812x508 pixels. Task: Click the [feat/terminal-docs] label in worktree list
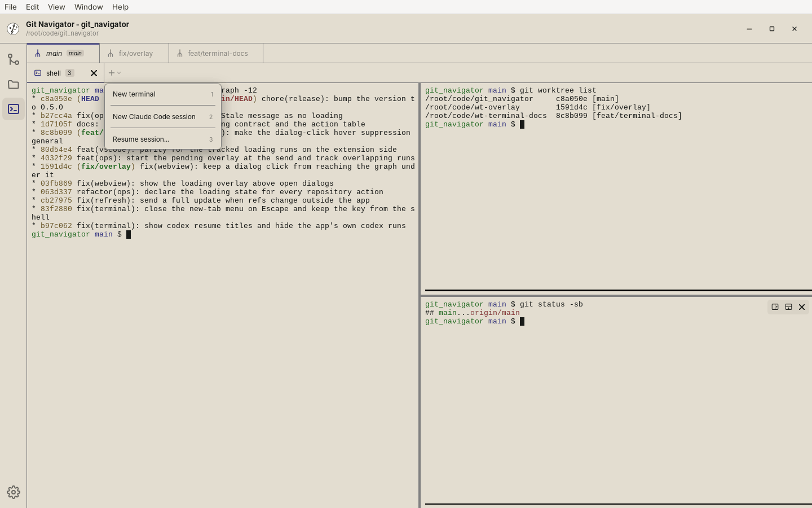pos(637,116)
